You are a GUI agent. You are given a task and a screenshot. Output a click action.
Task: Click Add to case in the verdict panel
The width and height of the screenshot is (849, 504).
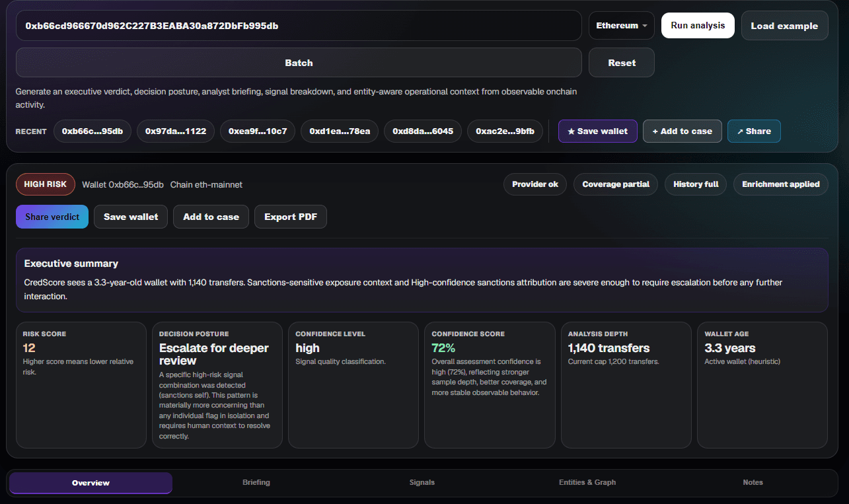pyautogui.click(x=211, y=217)
